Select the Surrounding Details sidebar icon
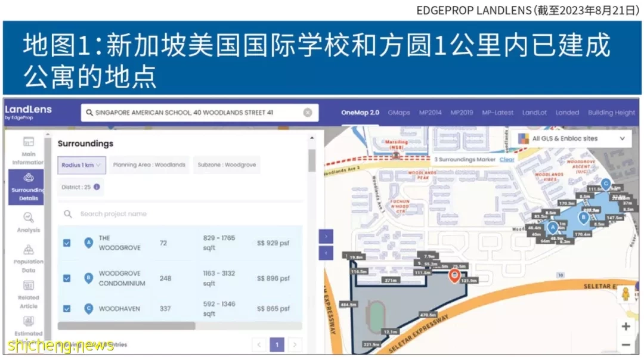The height and width of the screenshot is (357, 644). click(29, 178)
